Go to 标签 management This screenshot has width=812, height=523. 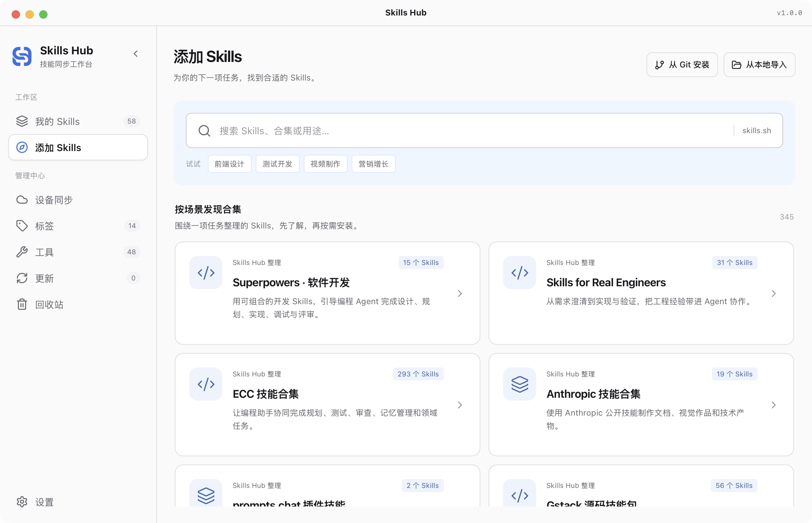click(78, 226)
